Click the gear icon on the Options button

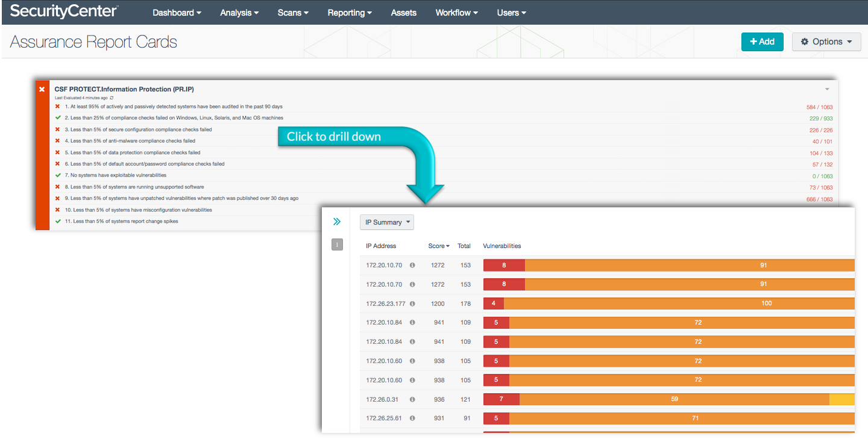(805, 42)
